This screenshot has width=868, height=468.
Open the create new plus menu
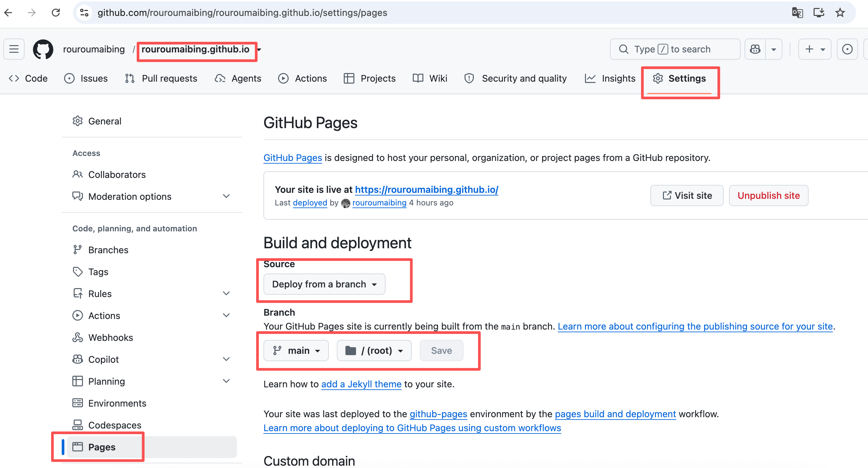click(815, 49)
